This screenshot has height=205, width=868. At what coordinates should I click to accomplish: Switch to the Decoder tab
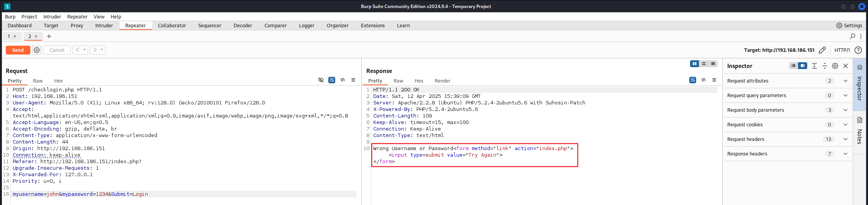pyautogui.click(x=243, y=25)
